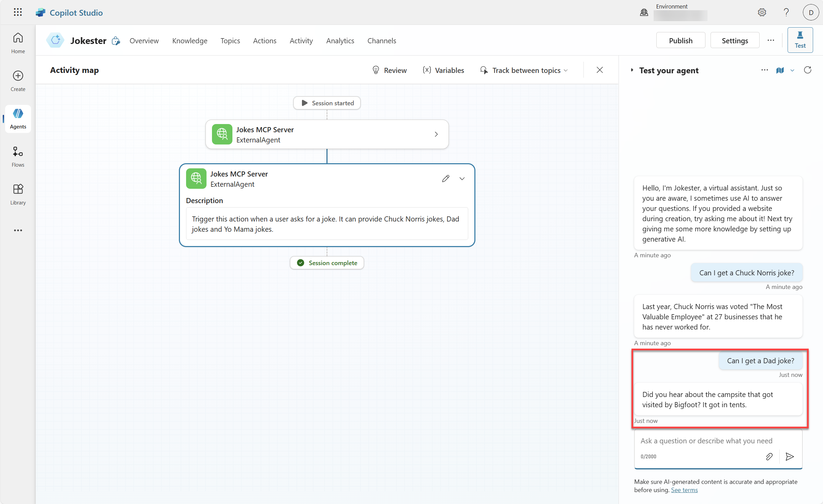The height and width of the screenshot is (504, 823).
Task: Open the Review option in the activity map
Action: pyautogui.click(x=389, y=70)
